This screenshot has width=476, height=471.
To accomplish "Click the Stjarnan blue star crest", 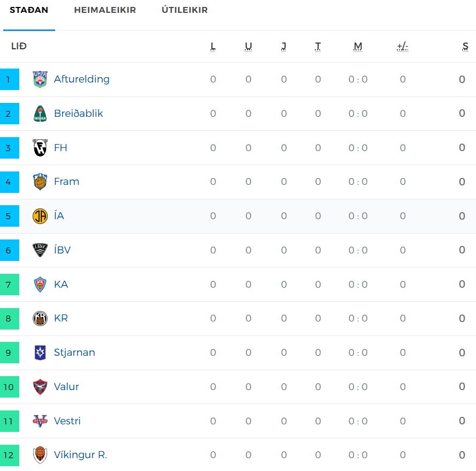I will tap(40, 353).
